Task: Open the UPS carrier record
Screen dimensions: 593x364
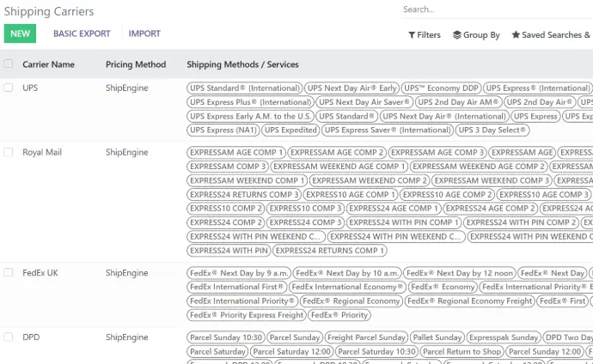Action: (30, 88)
